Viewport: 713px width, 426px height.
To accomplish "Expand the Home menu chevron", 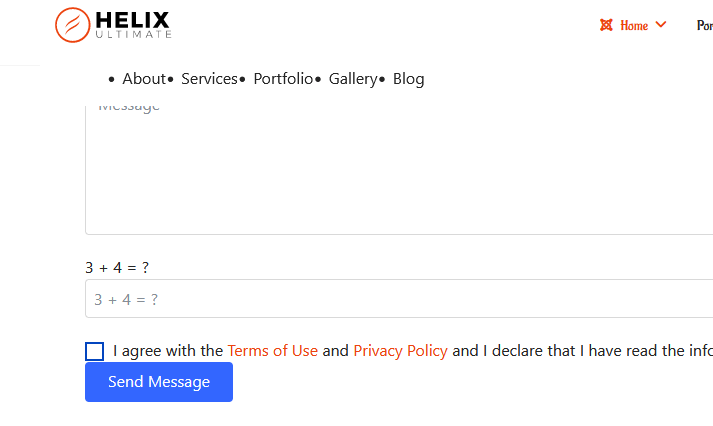I will (x=661, y=25).
